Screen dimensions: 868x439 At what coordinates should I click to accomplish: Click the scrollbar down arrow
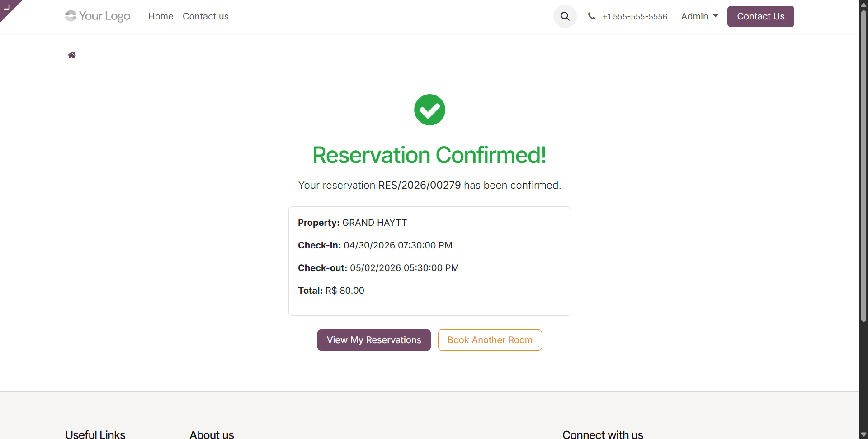point(863,434)
